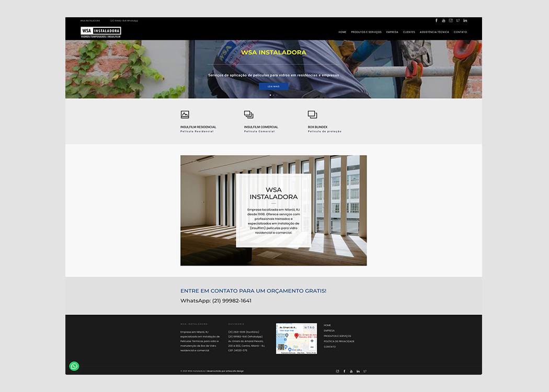Open the Home link in the footer
The height and width of the screenshot is (392, 549).
click(x=327, y=326)
